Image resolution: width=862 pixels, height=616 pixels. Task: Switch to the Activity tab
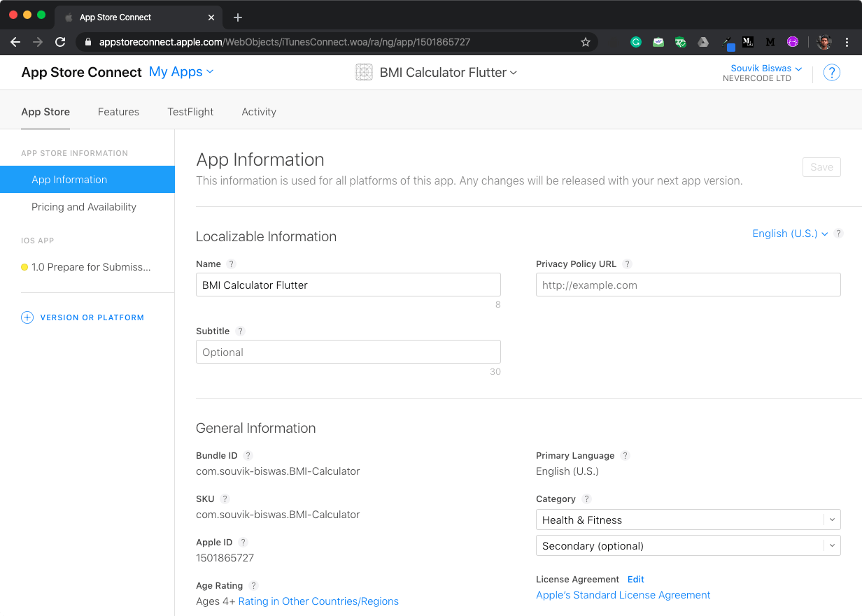click(x=259, y=112)
